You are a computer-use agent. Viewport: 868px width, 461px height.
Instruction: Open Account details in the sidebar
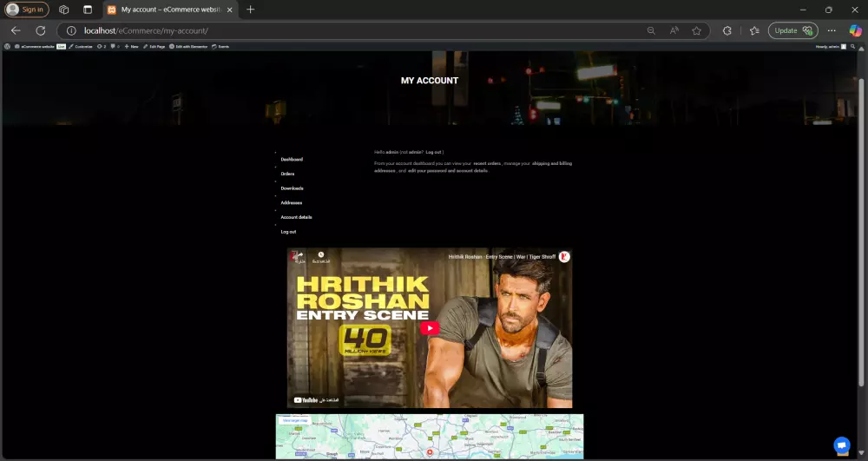pos(296,217)
